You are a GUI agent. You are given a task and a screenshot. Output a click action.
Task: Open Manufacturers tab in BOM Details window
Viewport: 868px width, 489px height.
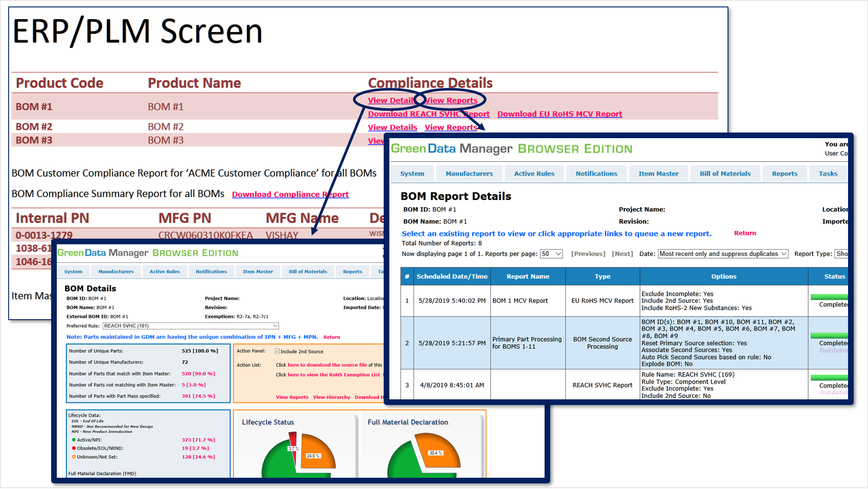click(116, 272)
